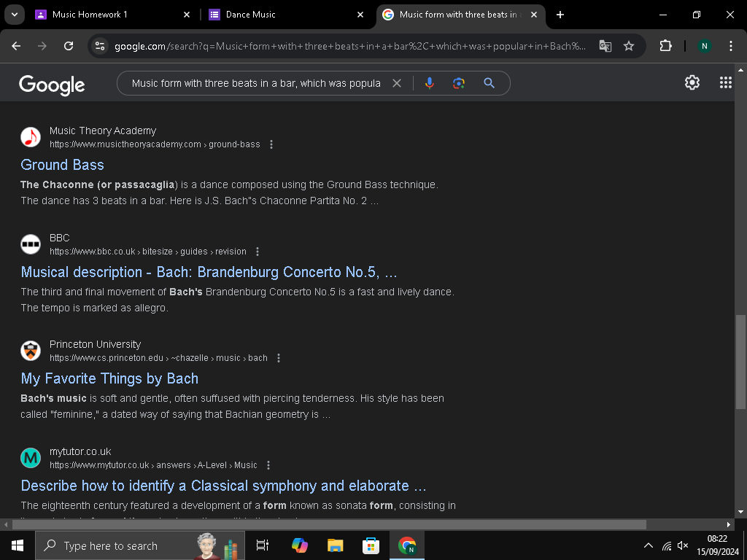The height and width of the screenshot is (560, 747).
Task: Open the Princeton University favicon
Action: (x=31, y=351)
